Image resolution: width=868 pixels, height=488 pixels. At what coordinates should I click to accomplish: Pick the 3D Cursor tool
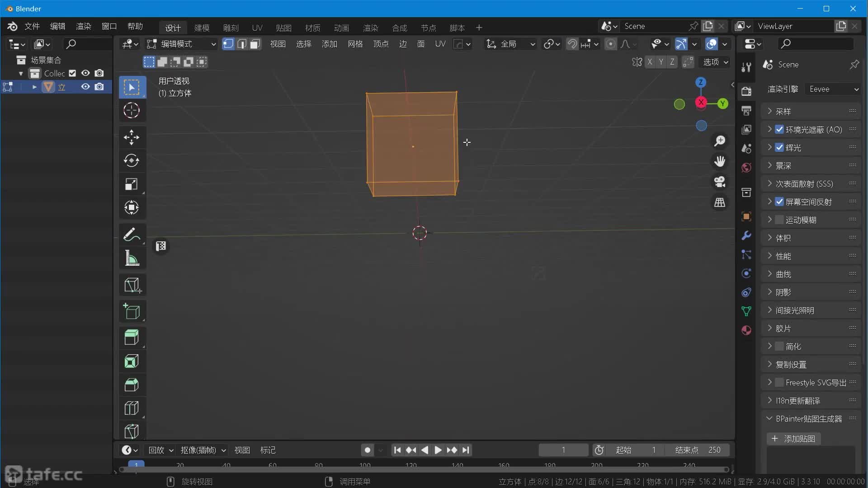click(132, 110)
